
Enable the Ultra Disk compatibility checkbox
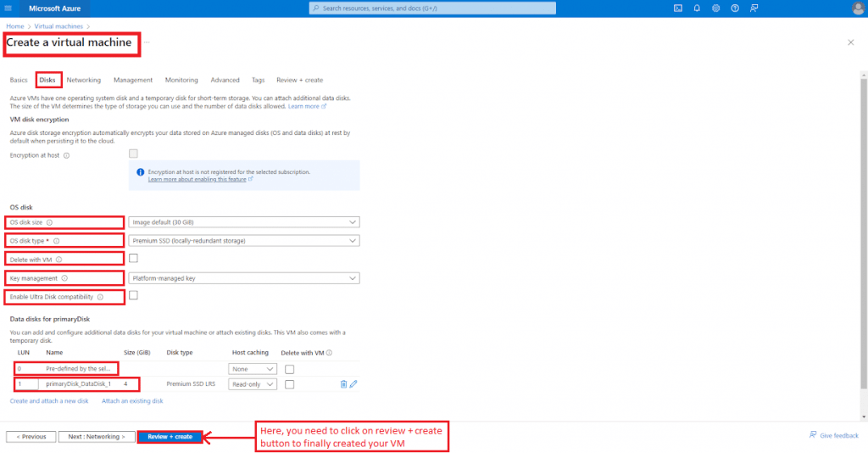[133, 295]
